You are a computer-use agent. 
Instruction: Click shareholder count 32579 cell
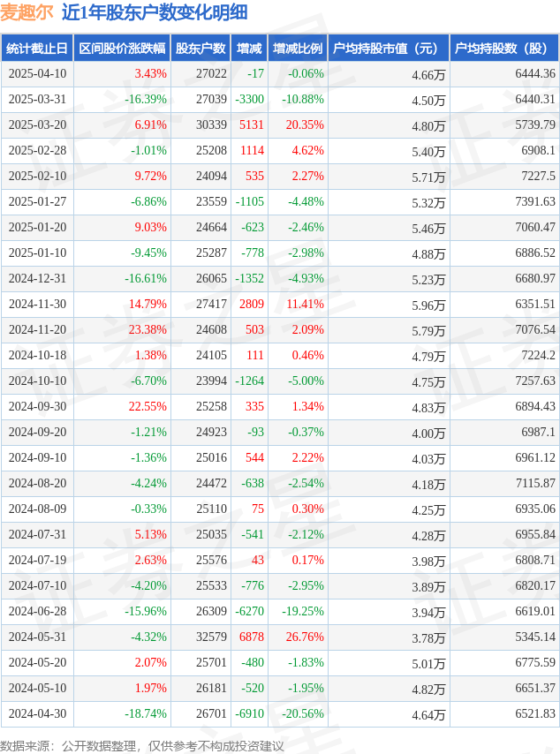211,637
